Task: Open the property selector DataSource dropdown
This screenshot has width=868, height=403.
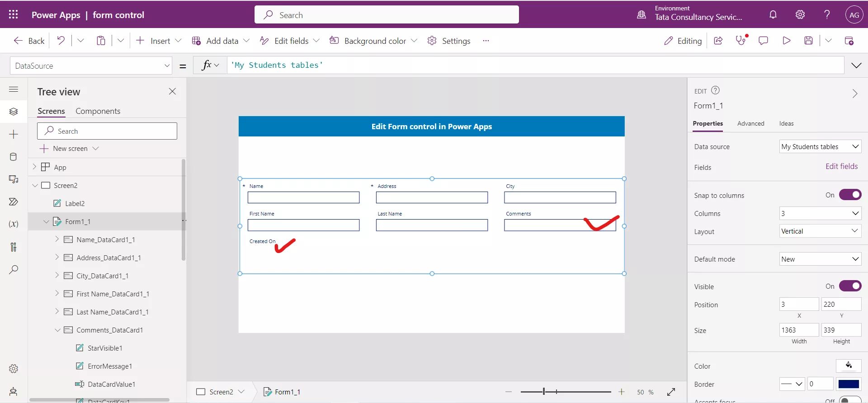Action: [x=91, y=66]
